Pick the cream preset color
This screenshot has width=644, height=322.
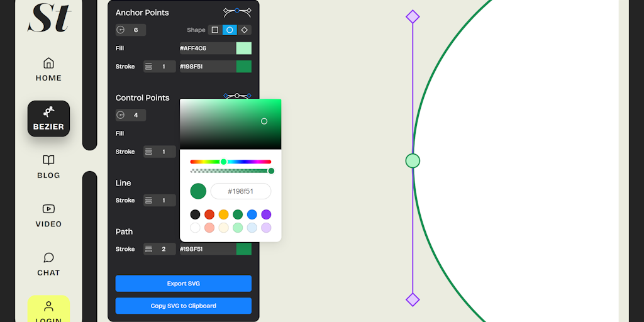point(223,228)
